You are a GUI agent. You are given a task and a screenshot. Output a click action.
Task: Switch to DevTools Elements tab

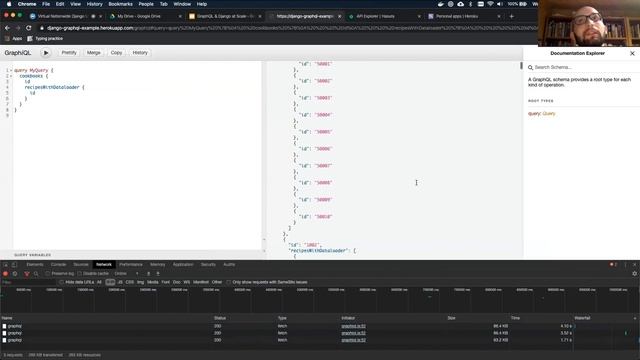pyautogui.click(x=35, y=264)
